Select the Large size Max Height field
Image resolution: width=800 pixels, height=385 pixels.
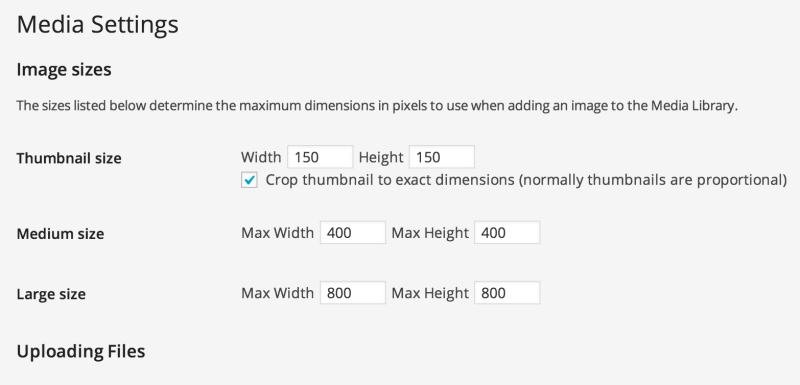(507, 293)
